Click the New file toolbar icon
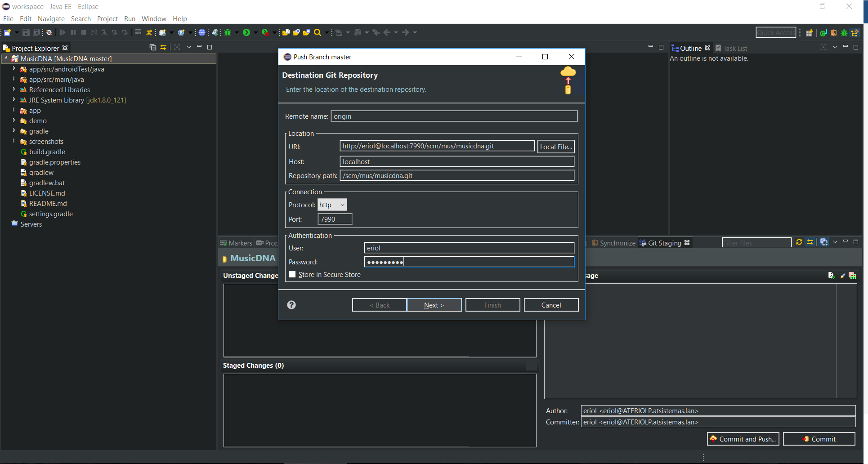 [x=8, y=32]
